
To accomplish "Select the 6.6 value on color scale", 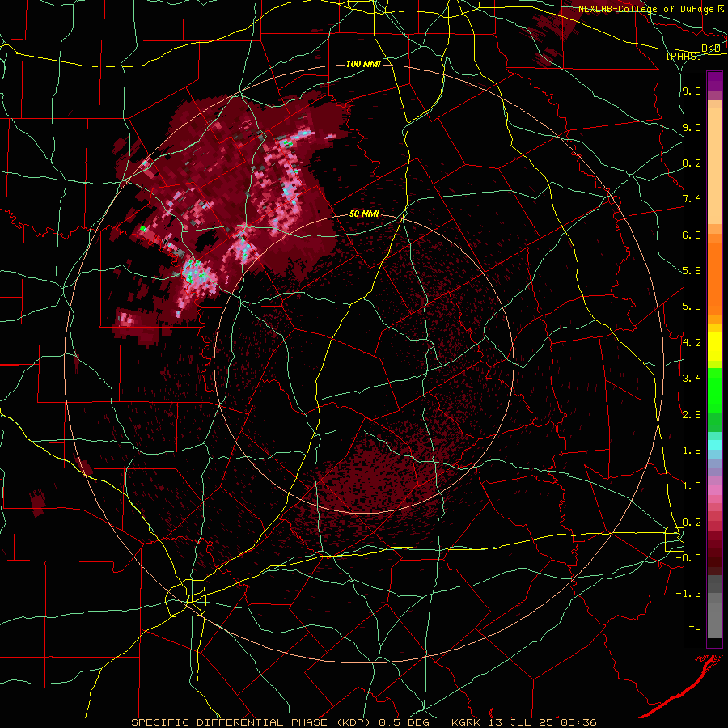I will 692,235.
